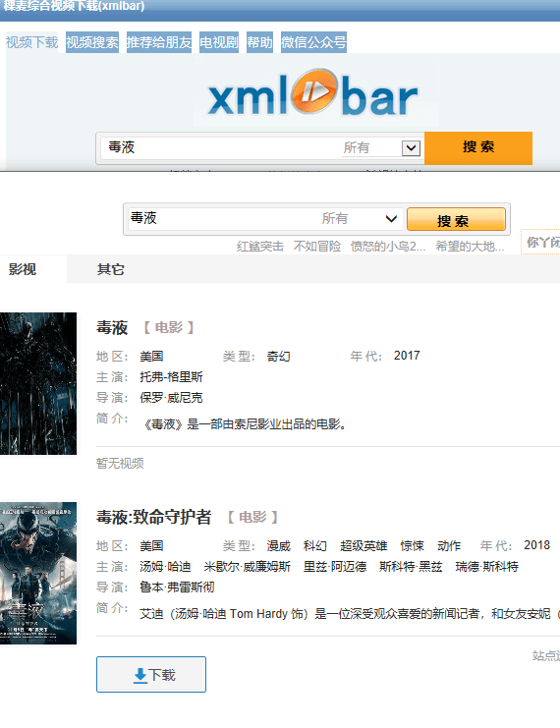560x728 pixels.
Task: Click genre tag 动作
Action: [449, 545]
